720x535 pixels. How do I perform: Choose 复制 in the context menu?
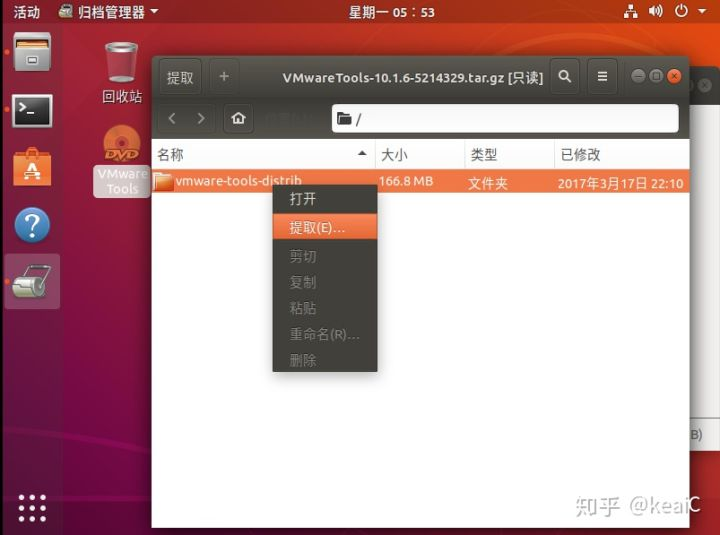click(x=325, y=282)
